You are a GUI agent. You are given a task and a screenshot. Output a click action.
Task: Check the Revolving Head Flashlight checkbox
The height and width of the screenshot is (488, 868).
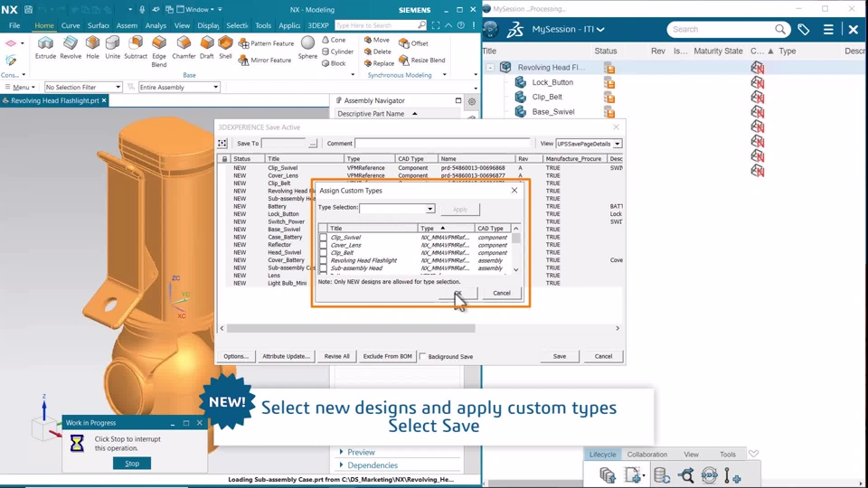(x=324, y=260)
